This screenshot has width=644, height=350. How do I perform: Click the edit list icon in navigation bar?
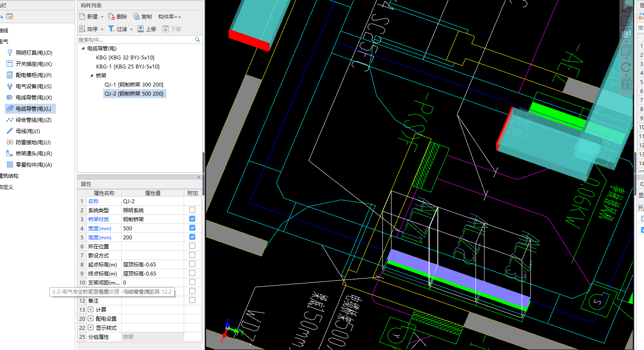(x=9, y=16)
